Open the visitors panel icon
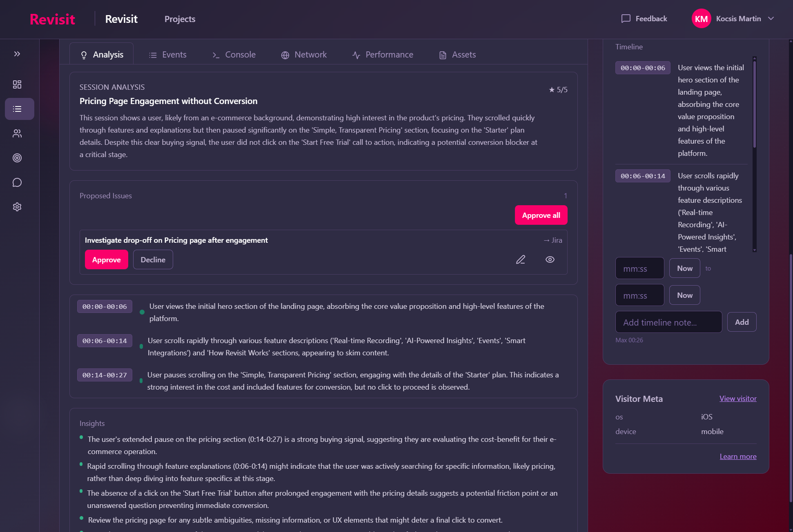The height and width of the screenshot is (532, 793). (17, 133)
